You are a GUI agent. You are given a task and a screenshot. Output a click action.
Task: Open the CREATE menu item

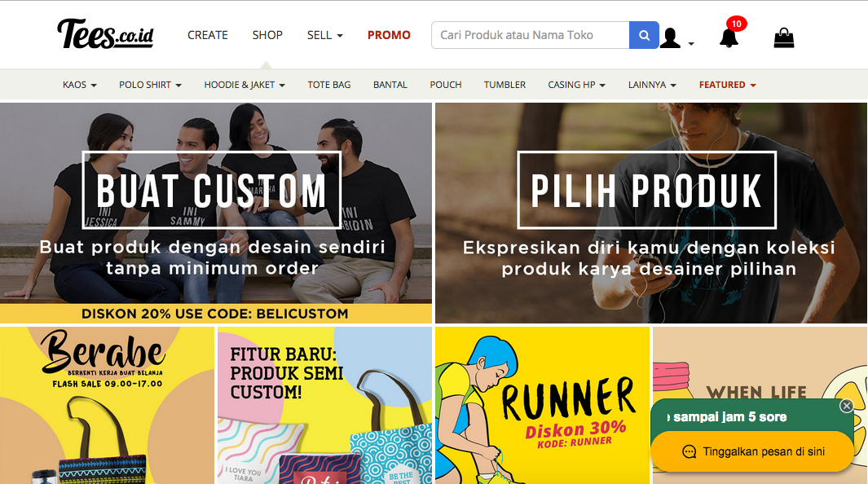(x=208, y=35)
